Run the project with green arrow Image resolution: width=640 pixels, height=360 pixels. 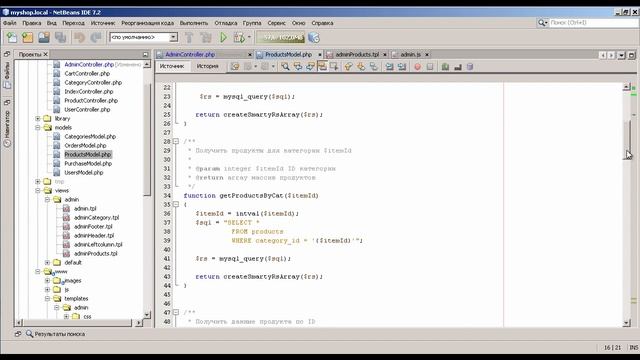coord(223,38)
